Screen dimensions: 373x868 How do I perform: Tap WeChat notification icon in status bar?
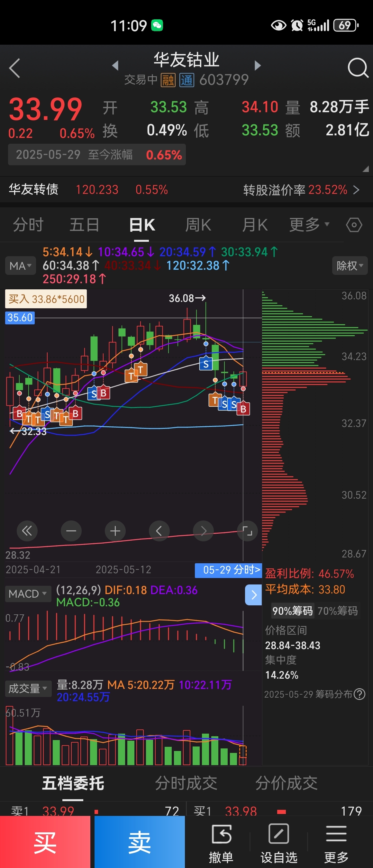pyautogui.click(x=157, y=25)
